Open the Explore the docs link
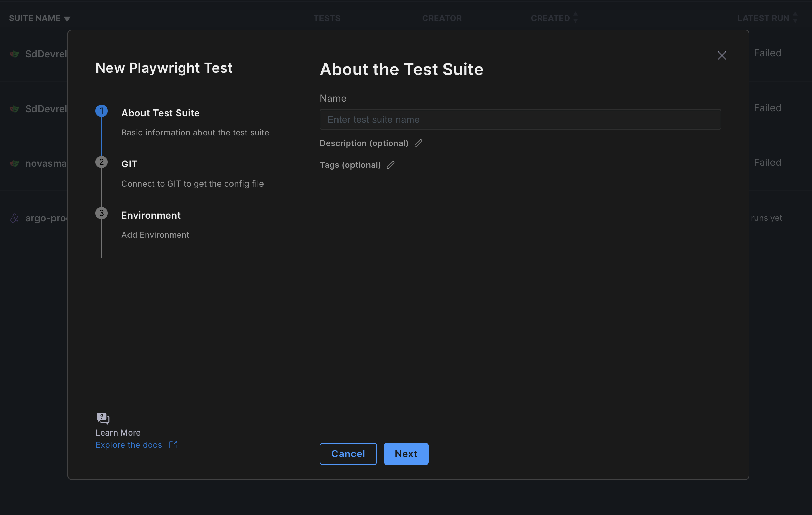 tap(129, 445)
